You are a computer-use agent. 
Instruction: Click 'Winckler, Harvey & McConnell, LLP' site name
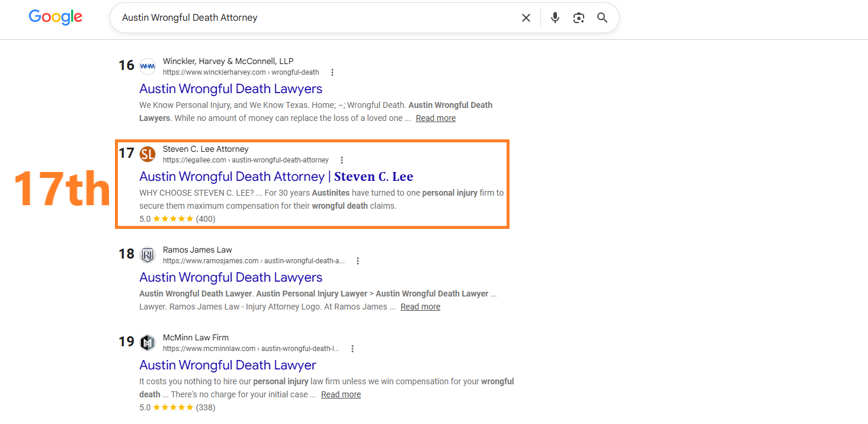228,61
